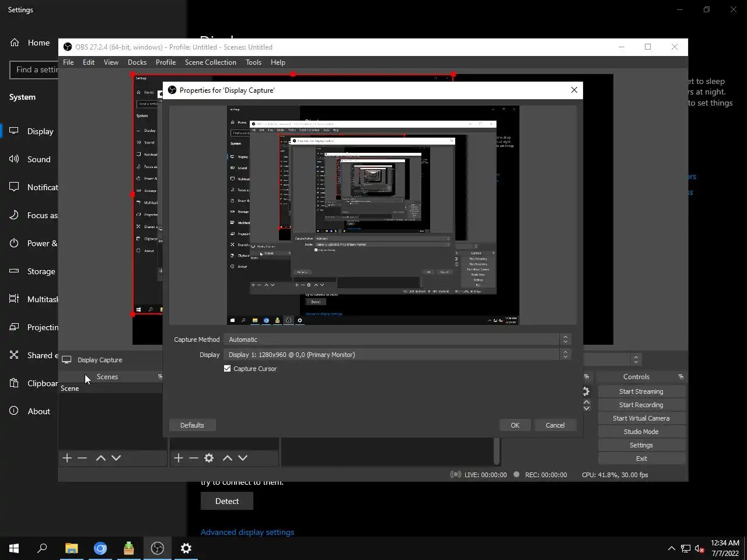This screenshot has width=747, height=560.
Task: Click the Find a setting search box
Action: pos(35,69)
